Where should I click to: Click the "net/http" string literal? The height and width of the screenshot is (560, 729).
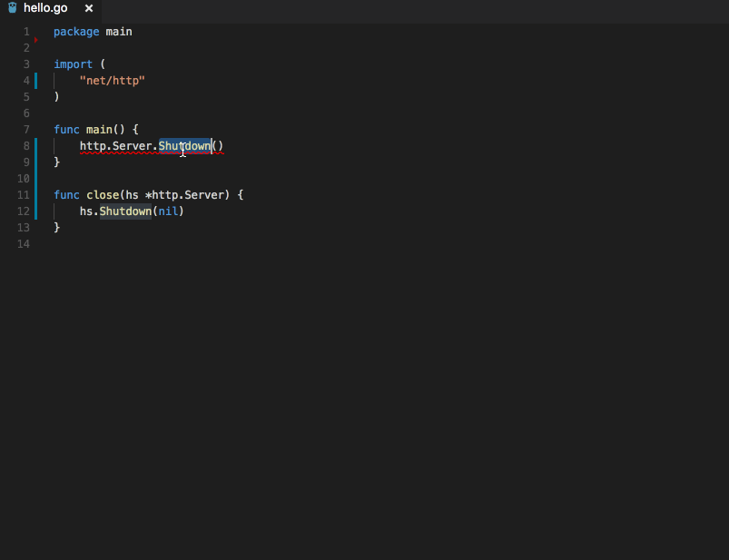[x=112, y=80]
